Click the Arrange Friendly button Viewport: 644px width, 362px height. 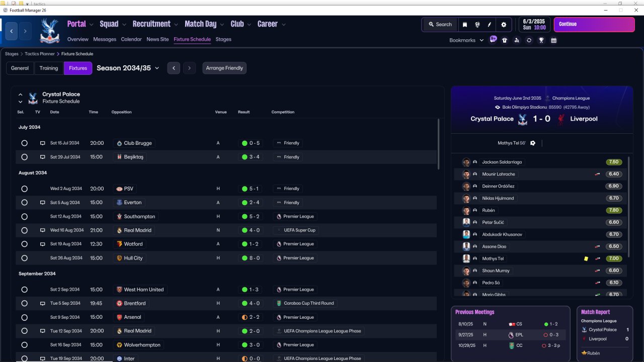click(224, 68)
